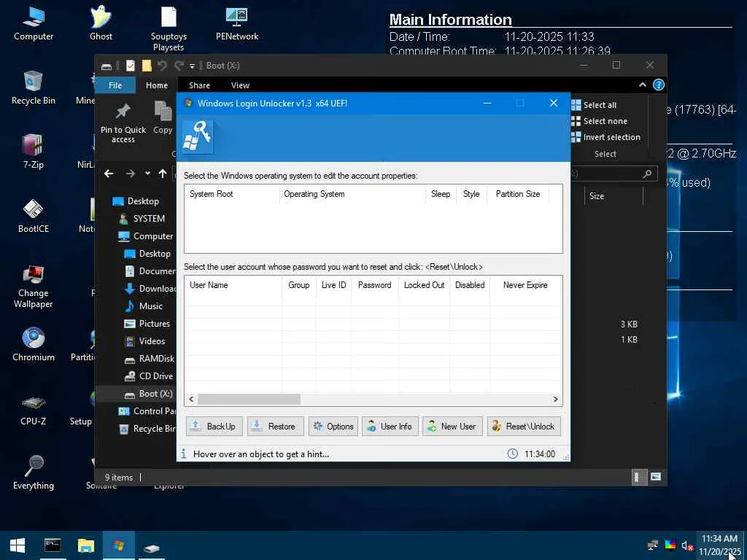Image resolution: width=747 pixels, height=560 pixels.
Task: Open the Ghost desktop icon
Action: 101,24
